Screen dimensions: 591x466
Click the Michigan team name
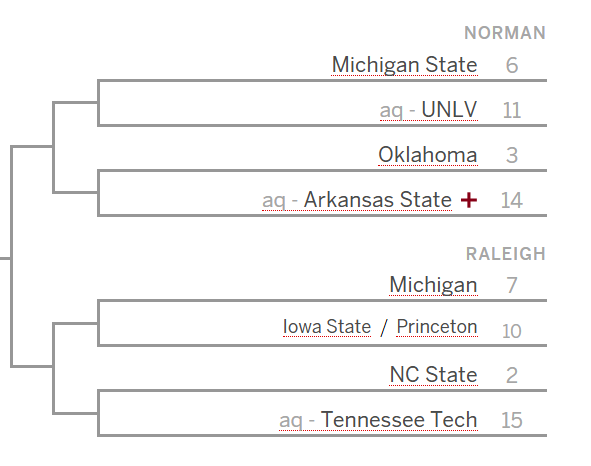tap(433, 285)
